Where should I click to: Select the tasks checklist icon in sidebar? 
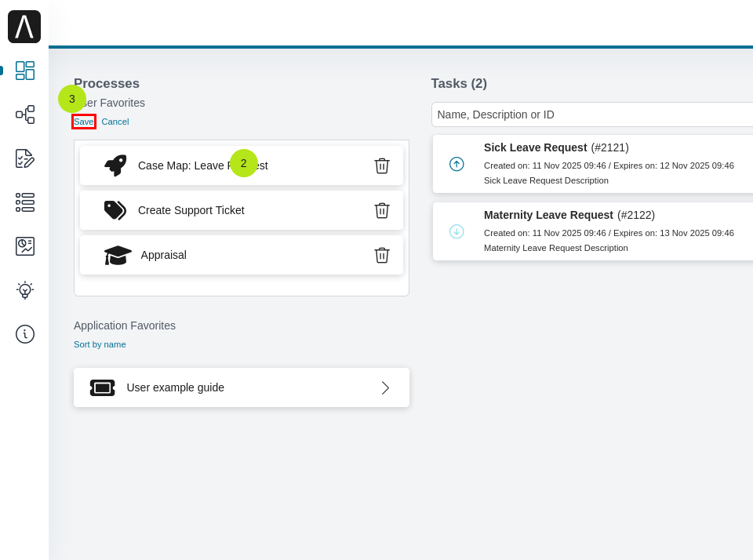click(24, 158)
